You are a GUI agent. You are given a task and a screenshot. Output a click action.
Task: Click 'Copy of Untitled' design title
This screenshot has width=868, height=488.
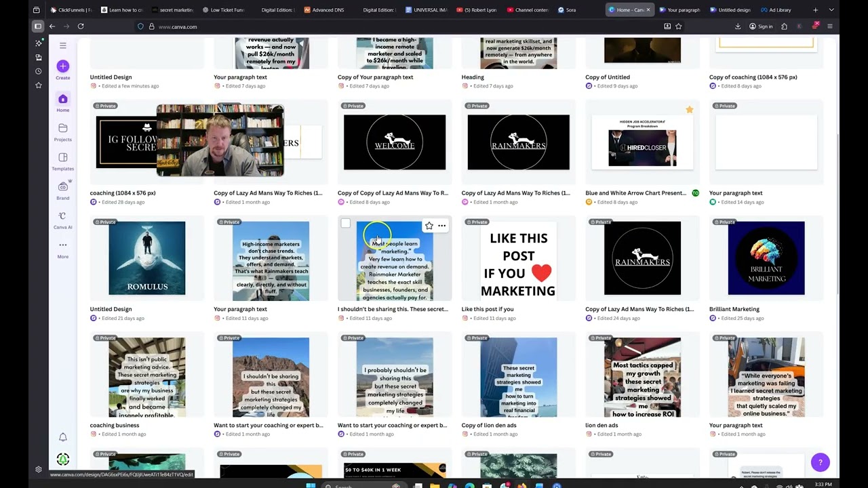pyautogui.click(x=608, y=77)
